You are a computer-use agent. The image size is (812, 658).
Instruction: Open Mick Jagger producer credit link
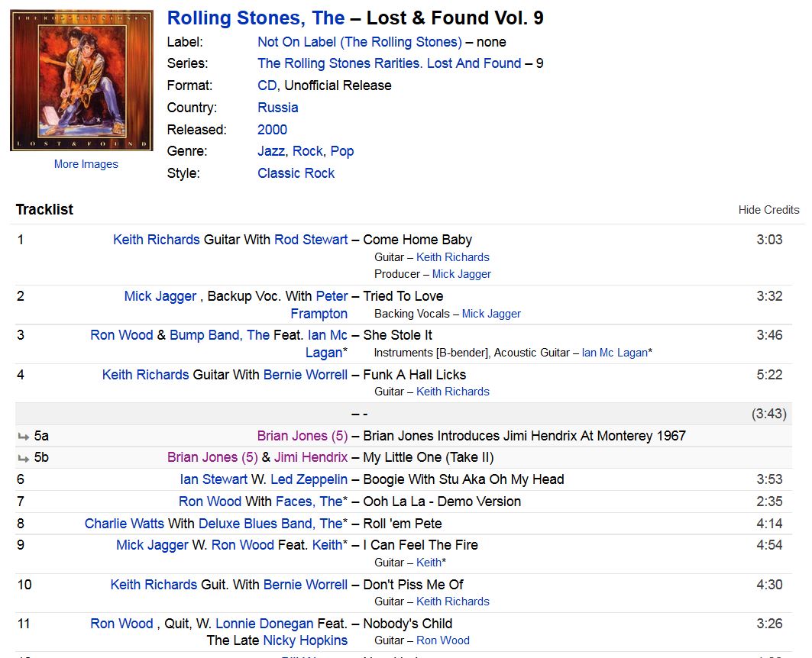(461, 274)
